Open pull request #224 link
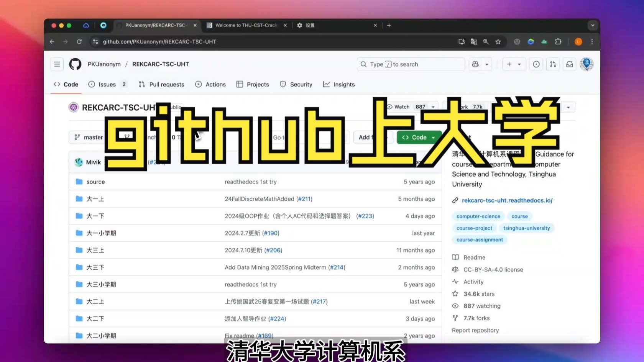This screenshot has width=644, height=362. click(x=278, y=319)
